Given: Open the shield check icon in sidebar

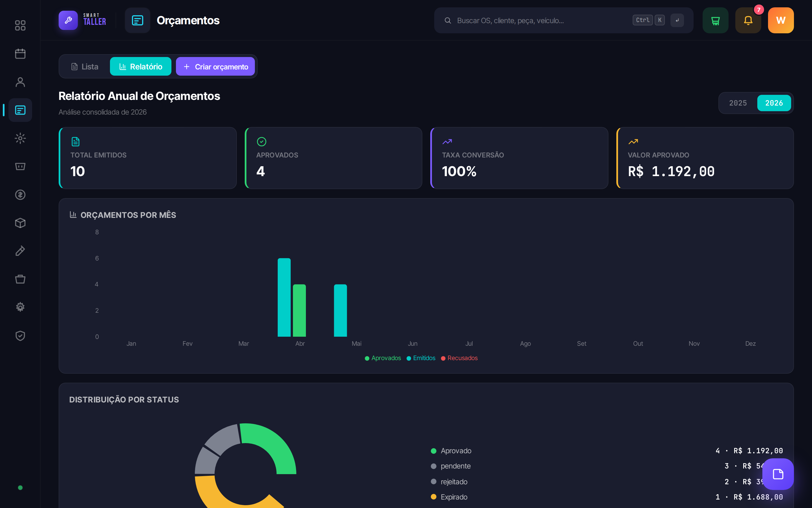Looking at the screenshot, I should (20, 335).
